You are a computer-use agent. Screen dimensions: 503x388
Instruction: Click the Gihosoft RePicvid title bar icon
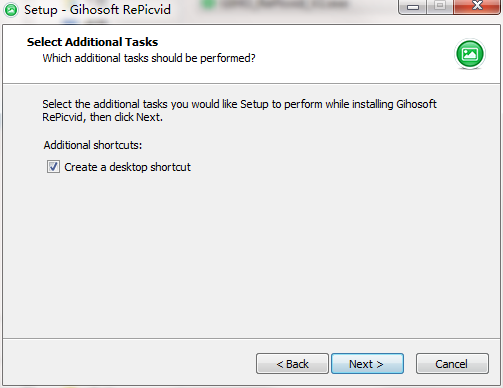coord(11,10)
